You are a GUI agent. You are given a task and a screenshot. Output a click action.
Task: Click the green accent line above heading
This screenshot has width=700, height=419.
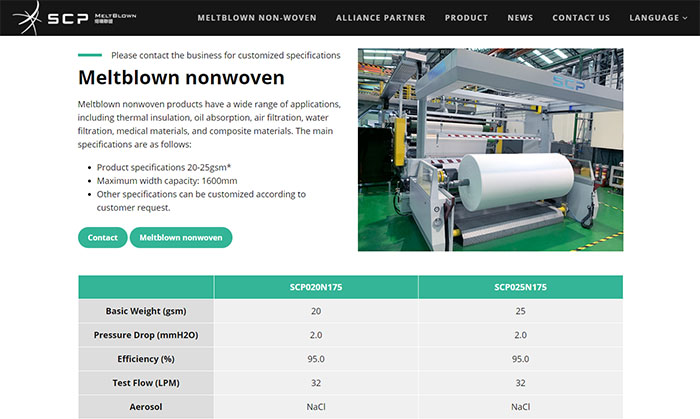point(89,56)
